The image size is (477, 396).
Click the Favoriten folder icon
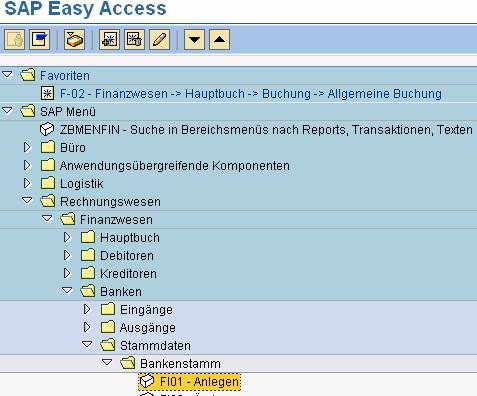28,75
